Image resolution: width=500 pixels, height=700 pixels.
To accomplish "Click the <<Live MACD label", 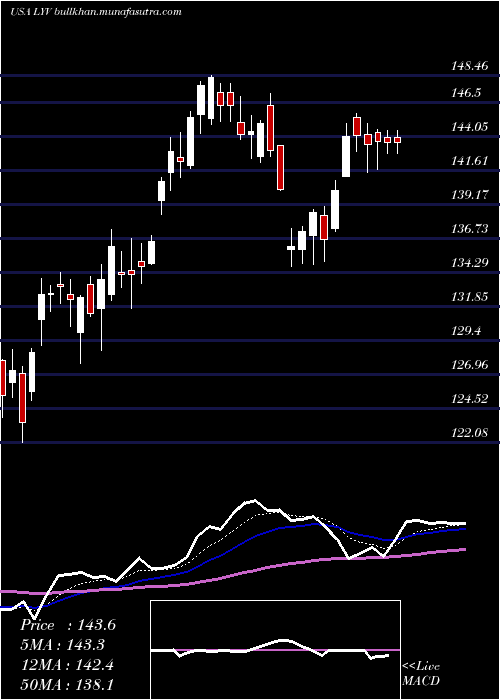I will point(421,673).
